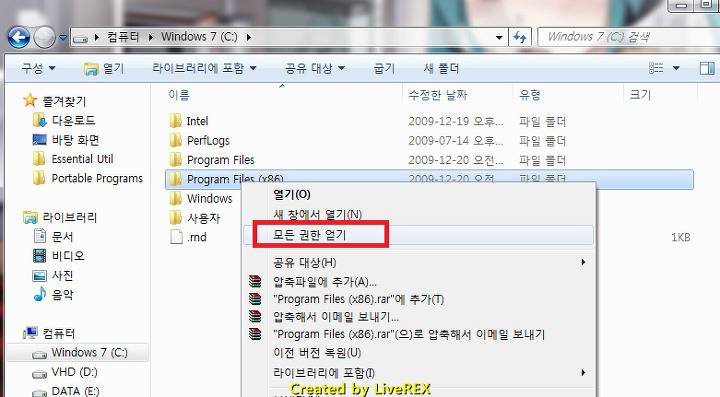Go back with the blue Back arrow
Screen dimensions: 720x397
tap(19, 38)
